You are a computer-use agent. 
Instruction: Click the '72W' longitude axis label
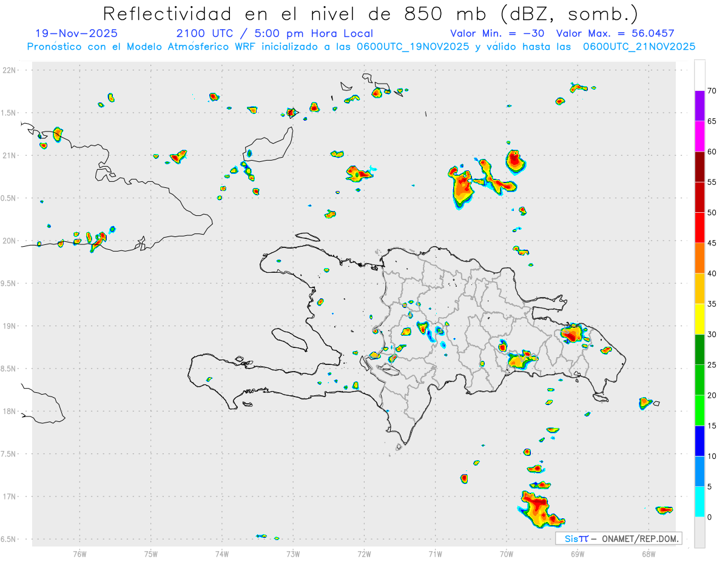click(x=364, y=554)
